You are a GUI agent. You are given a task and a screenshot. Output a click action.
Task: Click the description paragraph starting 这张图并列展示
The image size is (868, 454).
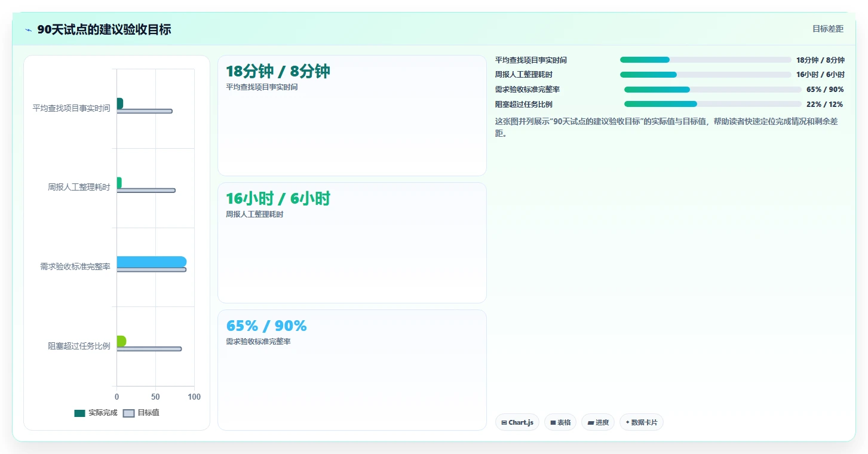pos(669,127)
